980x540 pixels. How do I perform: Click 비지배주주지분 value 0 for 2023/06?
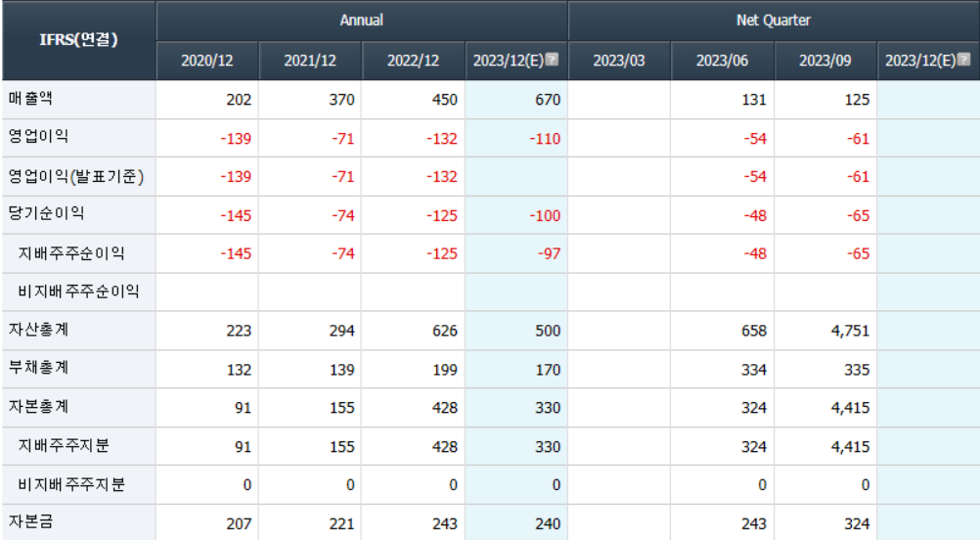tap(762, 485)
